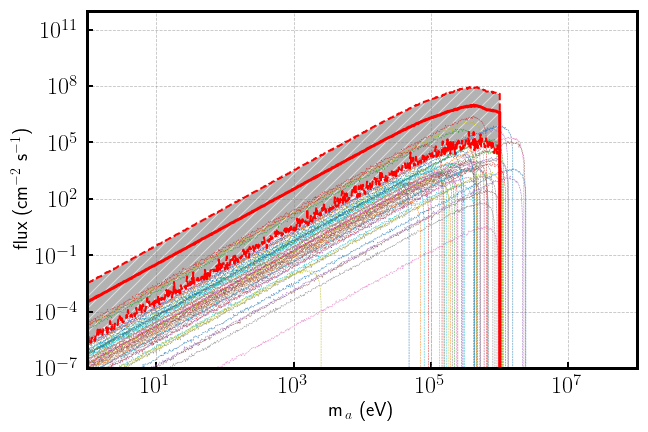Select the 10^3 x-axis tick label
This screenshot has width=648, height=432.
[293, 387]
